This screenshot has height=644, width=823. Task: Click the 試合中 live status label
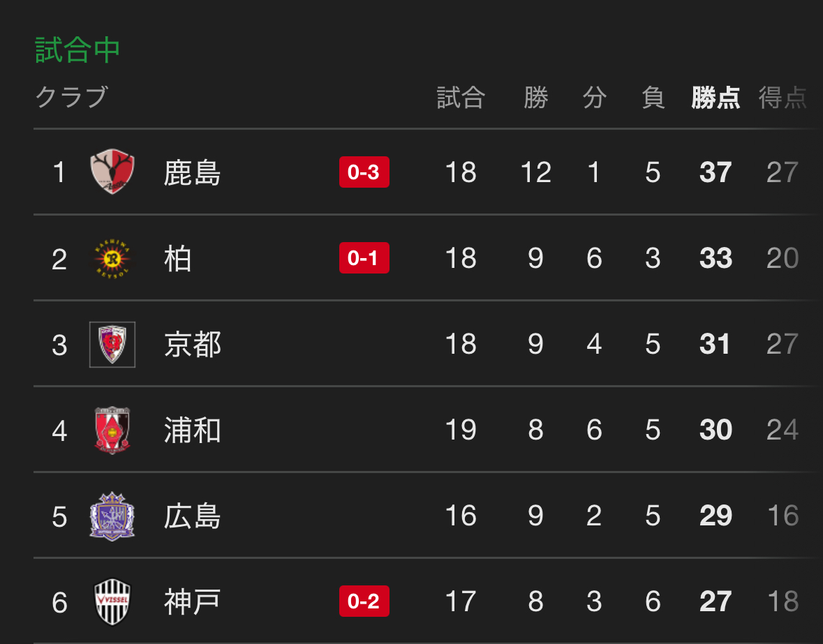pyautogui.click(x=77, y=50)
